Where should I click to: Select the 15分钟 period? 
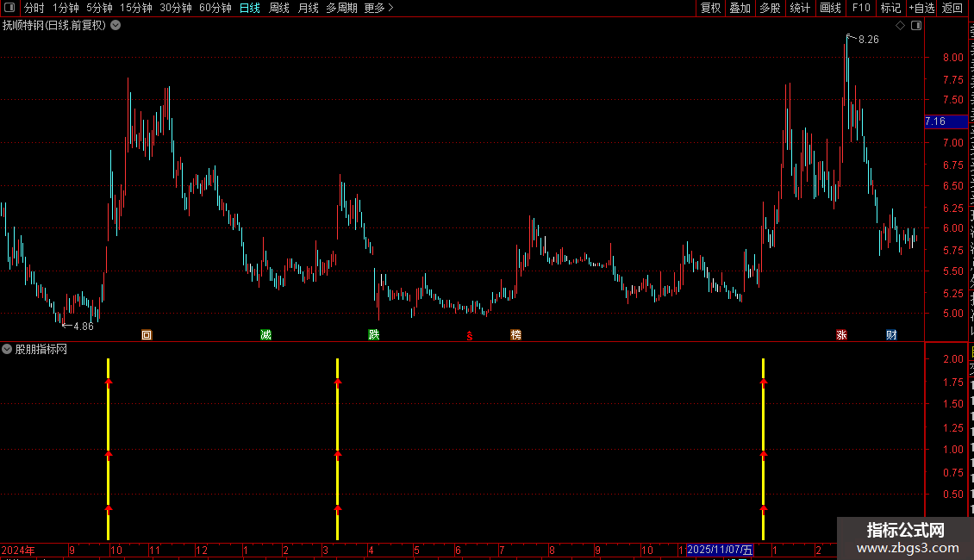point(136,8)
